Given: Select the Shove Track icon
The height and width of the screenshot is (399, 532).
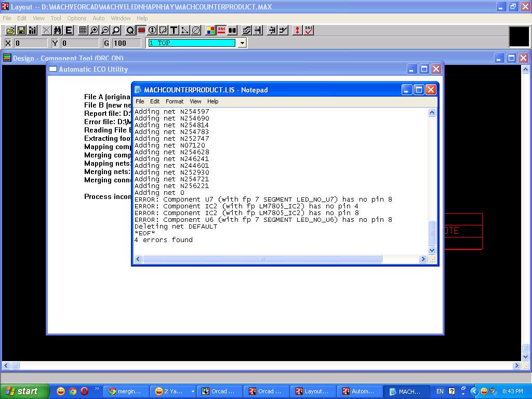Looking at the screenshot, I should point(258,31).
